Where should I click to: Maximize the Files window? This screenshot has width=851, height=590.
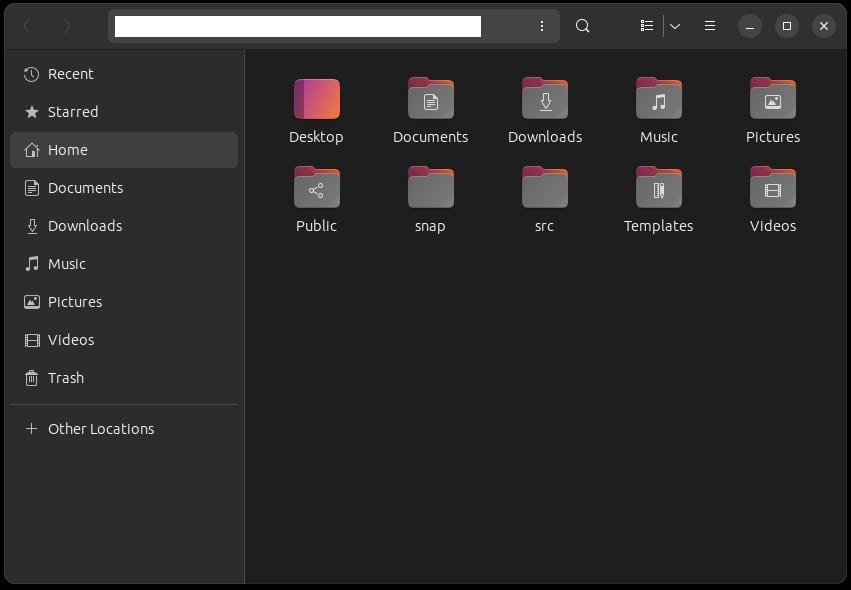tap(786, 26)
